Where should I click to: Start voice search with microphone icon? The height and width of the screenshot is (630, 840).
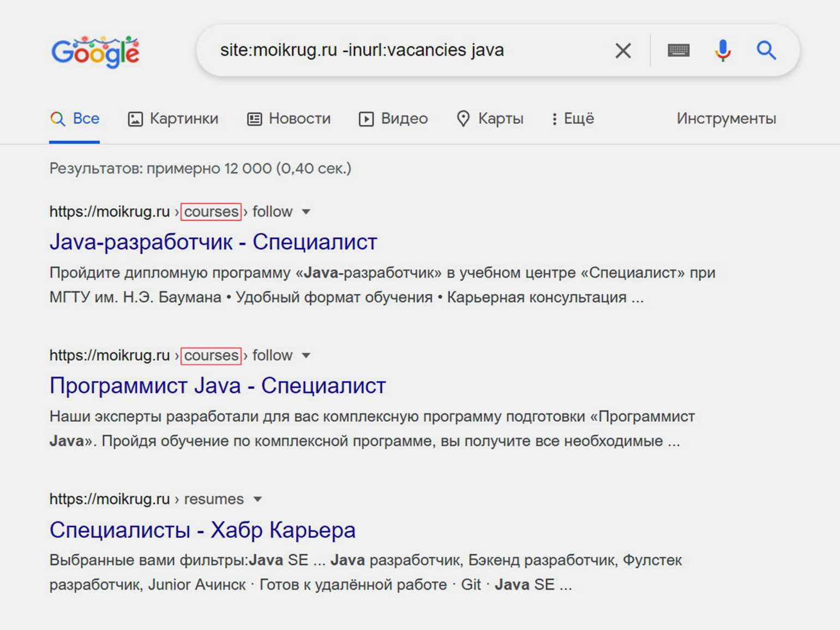tap(723, 51)
